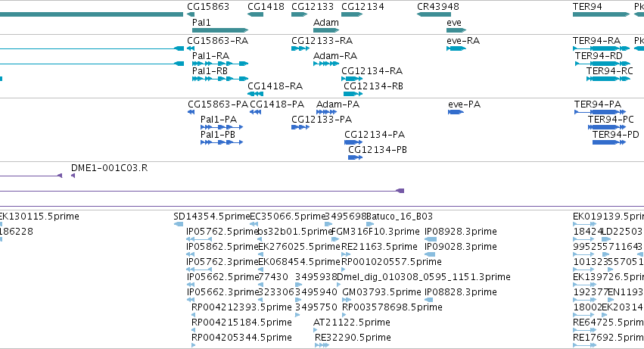Select the CR43948 gene label
The height and width of the screenshot is (349, 644).
click(438, 7)
